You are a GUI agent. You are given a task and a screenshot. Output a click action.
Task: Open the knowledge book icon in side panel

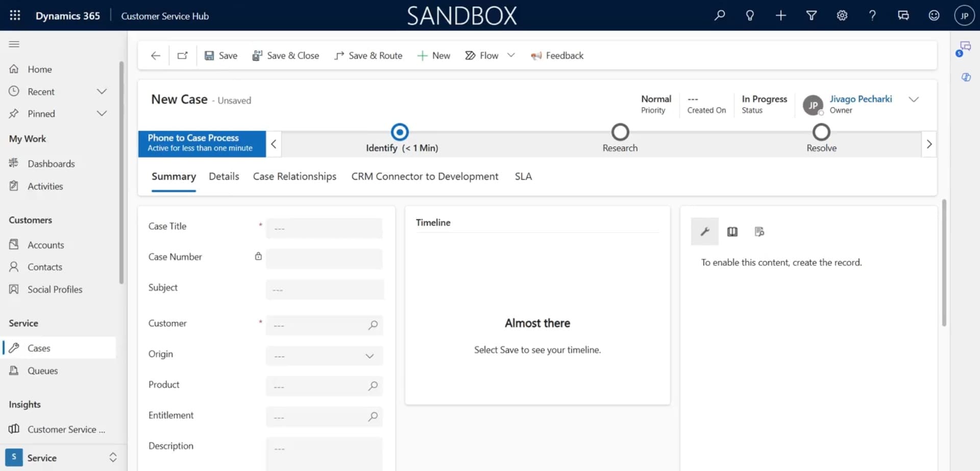pos(732,231)
